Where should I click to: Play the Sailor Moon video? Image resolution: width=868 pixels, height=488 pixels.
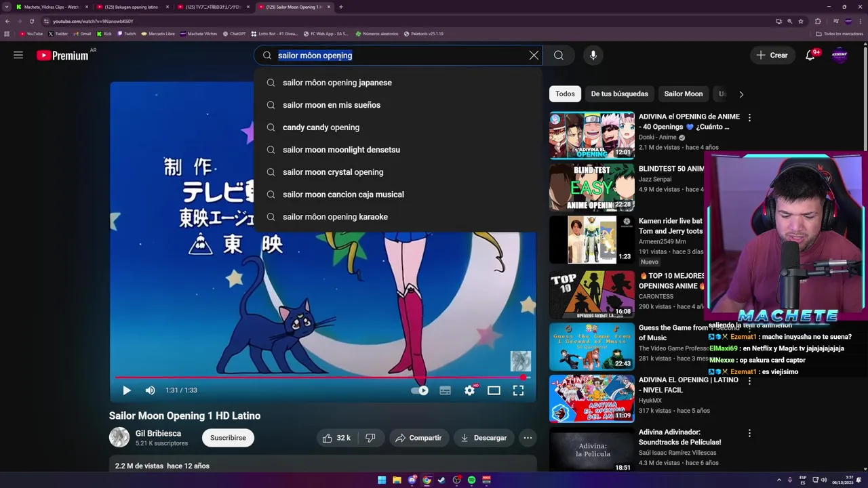tap(127, 390)
